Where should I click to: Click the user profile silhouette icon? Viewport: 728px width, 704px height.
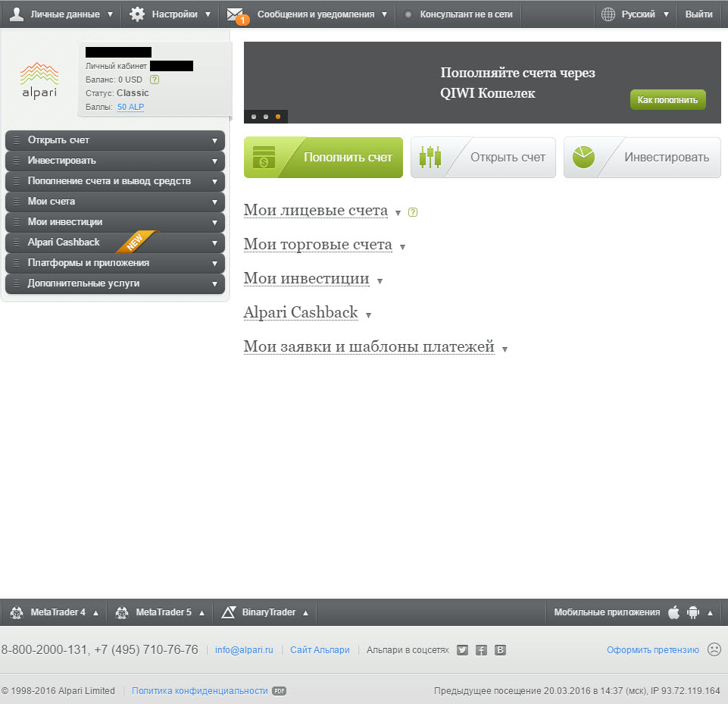click(x=17, y=14)
